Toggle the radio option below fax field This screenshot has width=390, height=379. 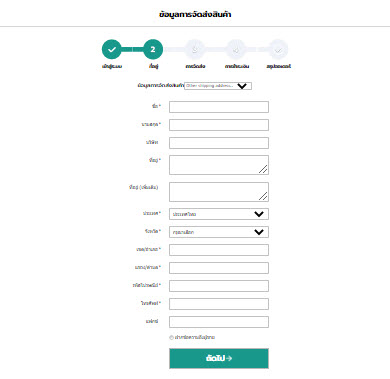[171, 337]
